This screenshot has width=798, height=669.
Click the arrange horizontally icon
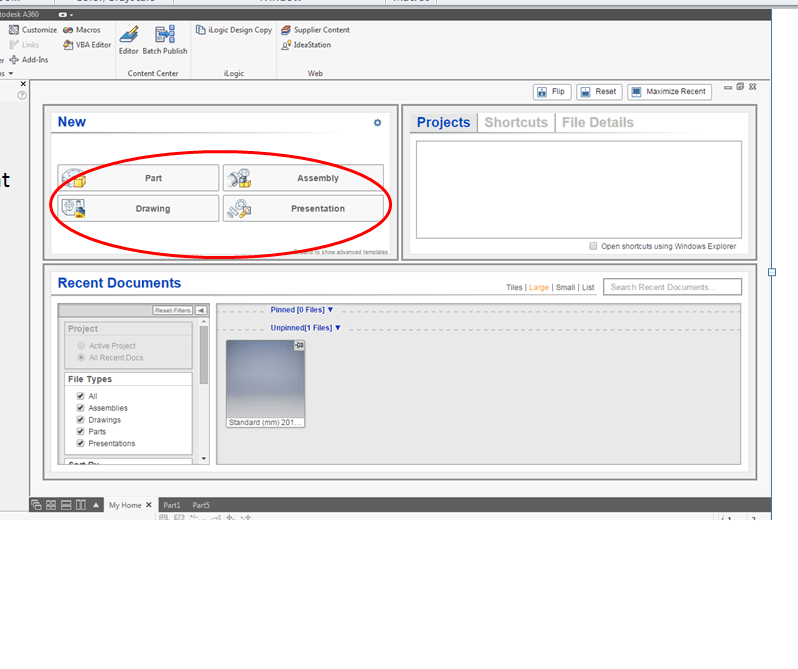66,505
